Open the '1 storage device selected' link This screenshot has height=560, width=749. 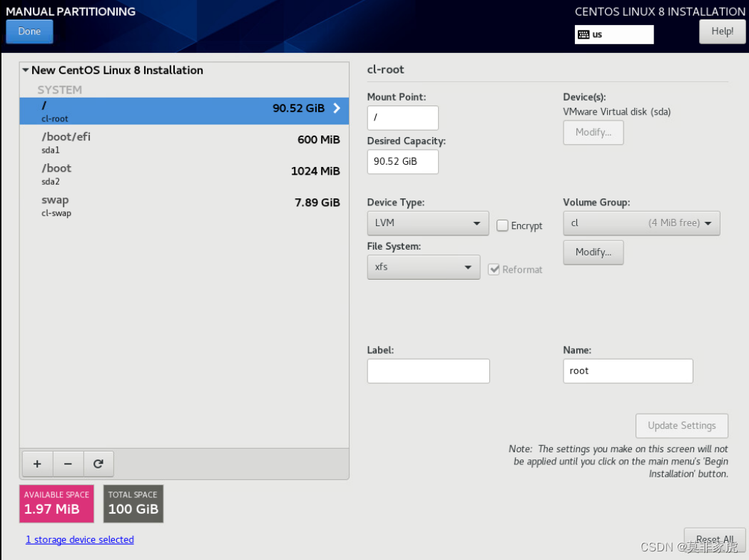point(80,539)
